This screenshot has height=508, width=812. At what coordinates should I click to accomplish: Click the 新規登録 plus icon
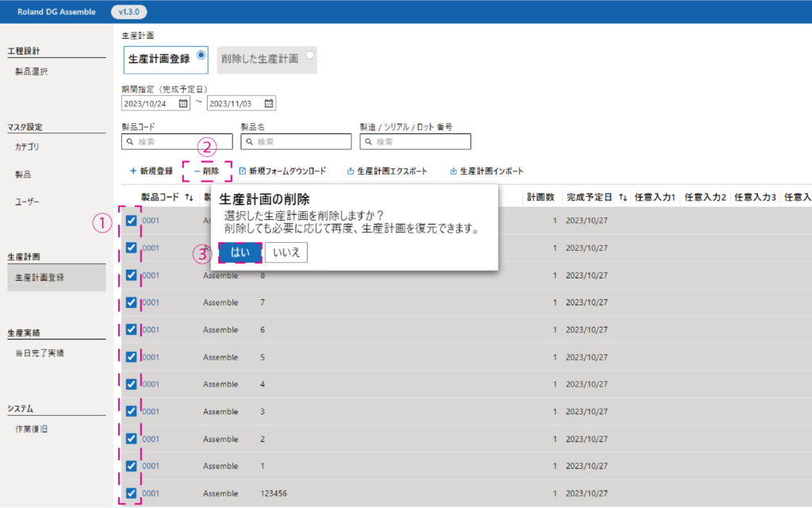(x=133, y=171)
